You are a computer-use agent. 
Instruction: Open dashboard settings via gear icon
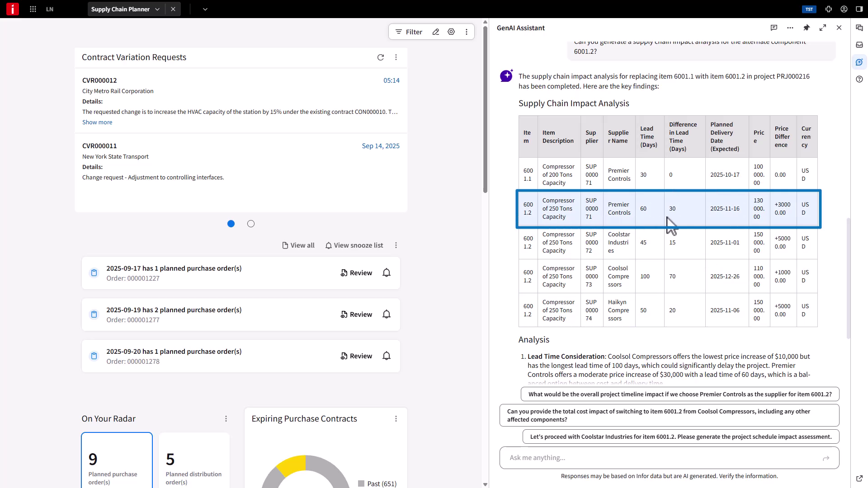tap(451, 32)
